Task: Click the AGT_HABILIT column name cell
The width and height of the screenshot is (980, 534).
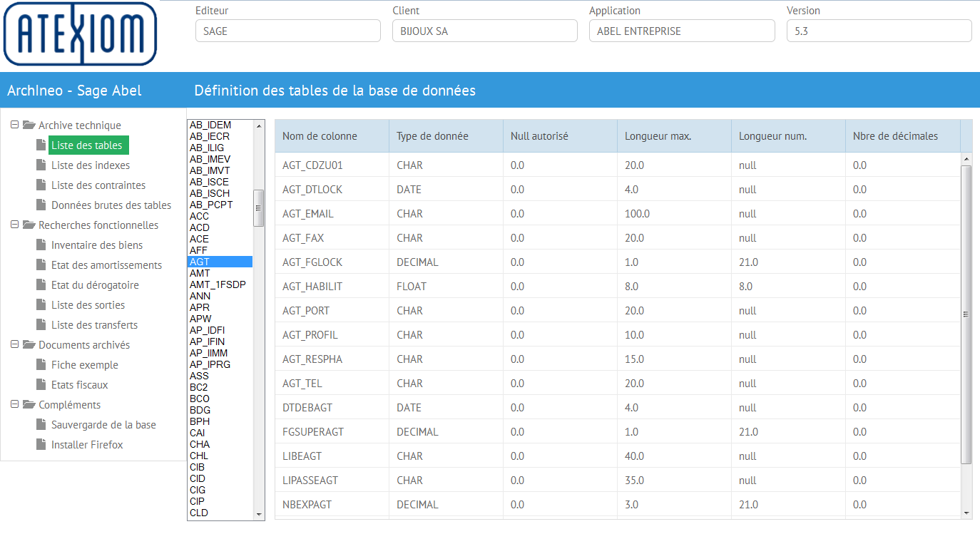Action: 332,287
